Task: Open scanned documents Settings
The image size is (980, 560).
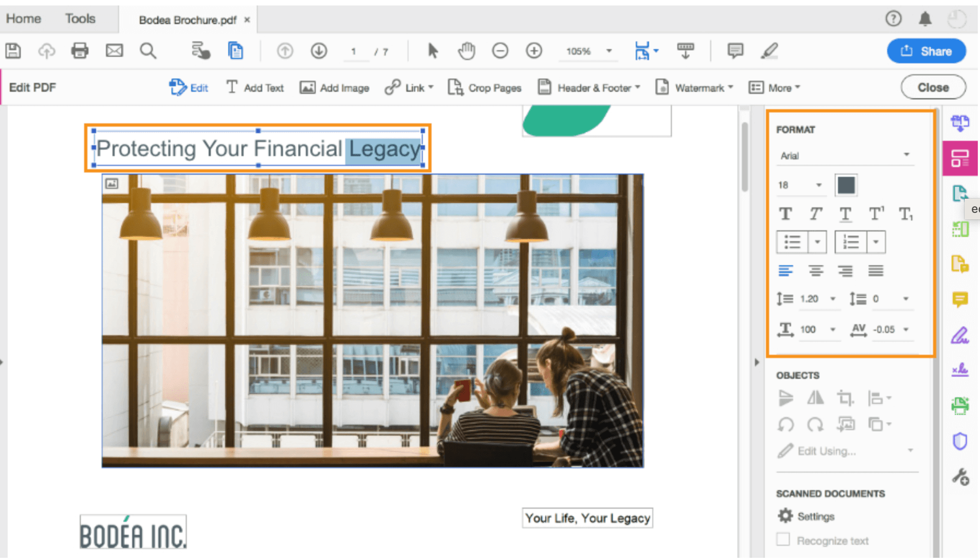Action: (806, 516)
